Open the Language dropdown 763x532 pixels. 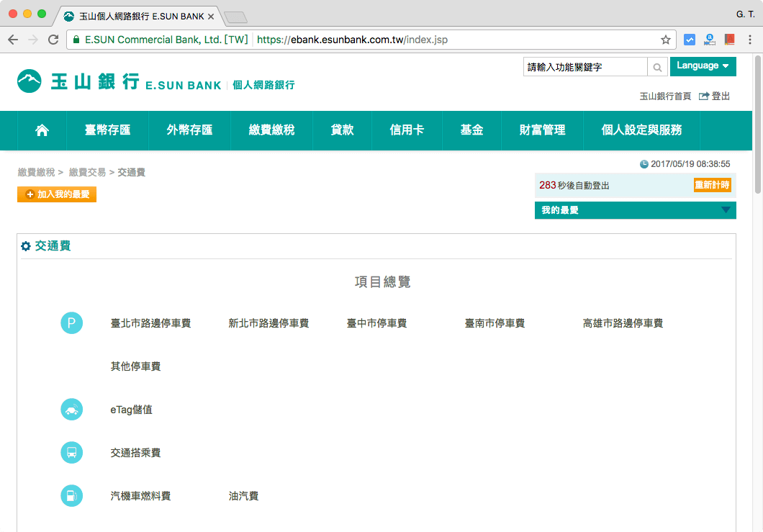pyautogui.click(x=703, y=66)
